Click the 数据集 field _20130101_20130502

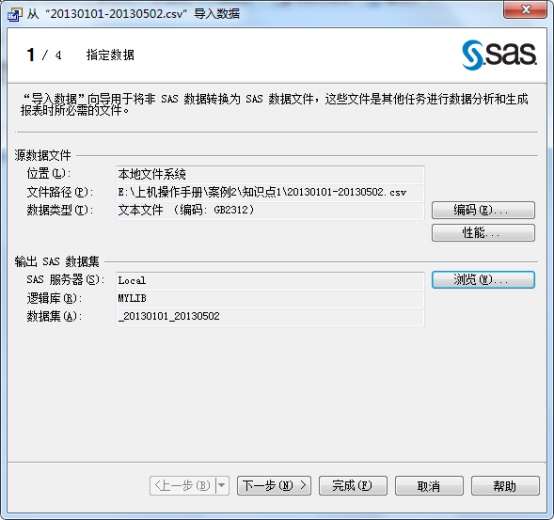(x=270, y=317)
